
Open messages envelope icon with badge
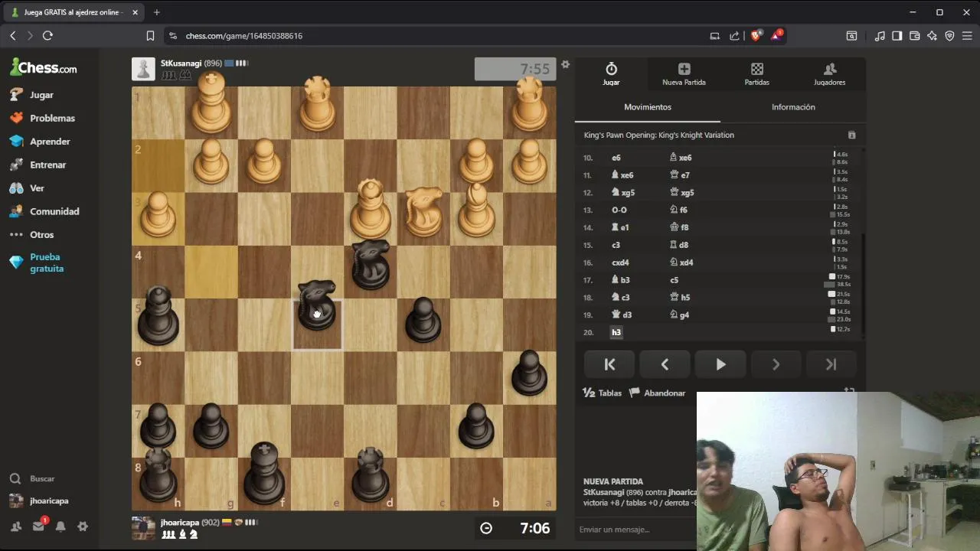point(38,527)
